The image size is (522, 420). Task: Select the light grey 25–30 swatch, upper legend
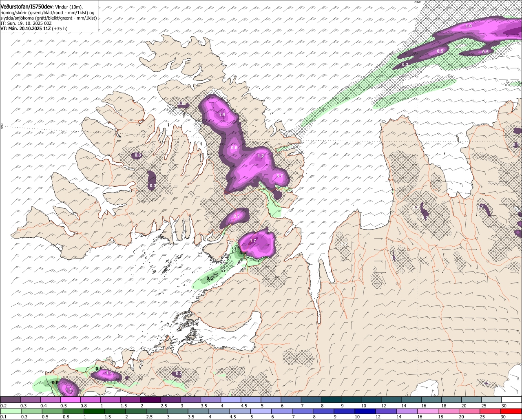(492, 400)
